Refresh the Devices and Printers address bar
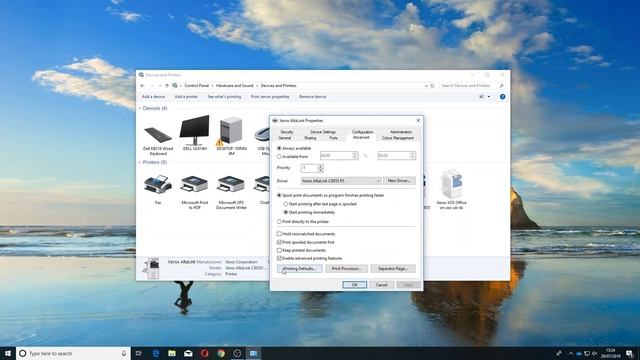This screenshot has height=360, width=640. coord(433,86)
